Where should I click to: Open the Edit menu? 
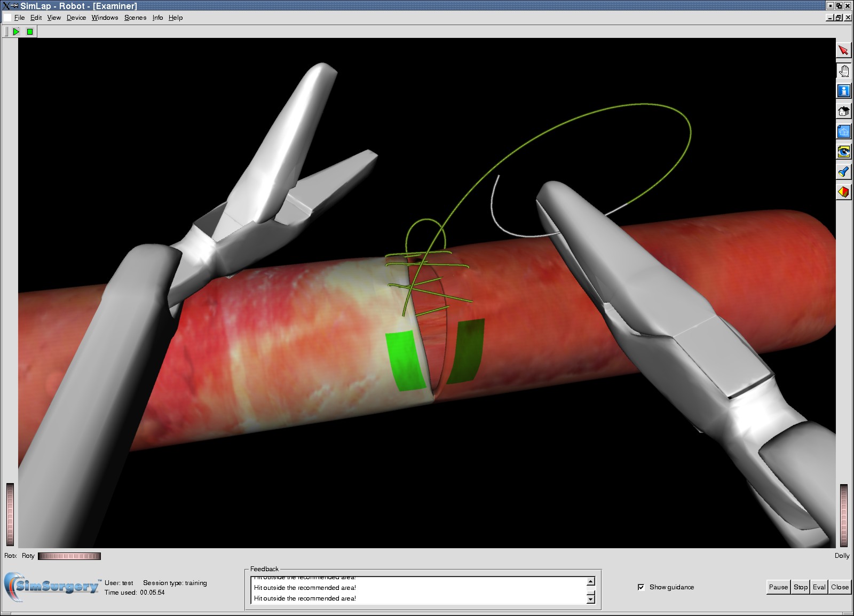pyautogui.click(x=36, y=18)
